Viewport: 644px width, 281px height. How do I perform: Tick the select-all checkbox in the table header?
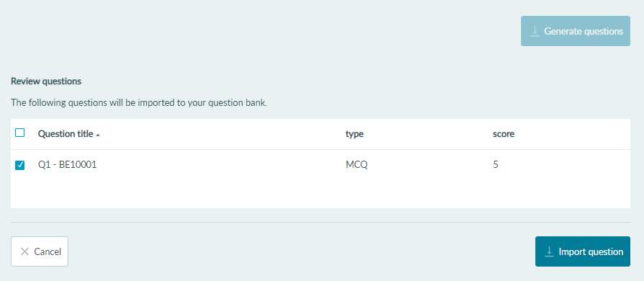[x=19, y=133]
